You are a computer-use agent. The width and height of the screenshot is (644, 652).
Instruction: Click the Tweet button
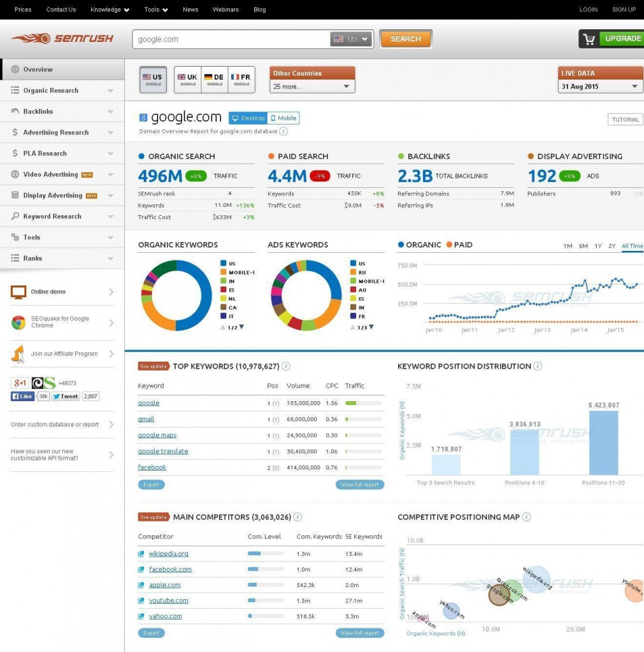pyautogui.click(x=66, y=396)
